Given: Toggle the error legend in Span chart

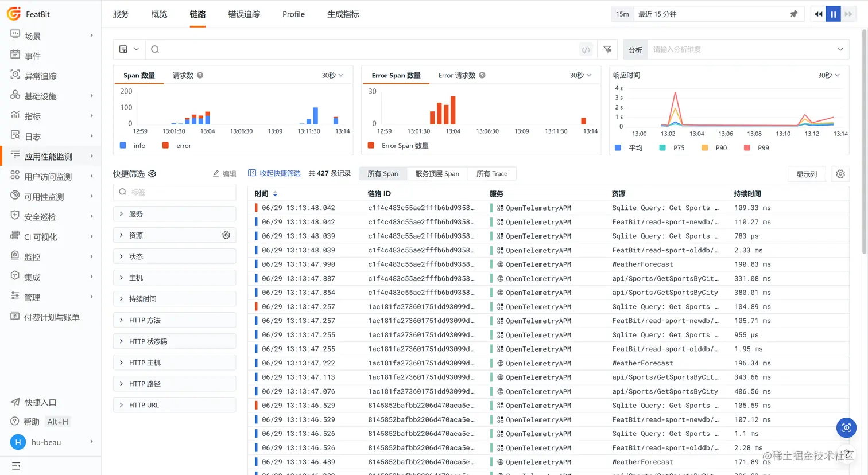Looking at the screenshot, I should pos(177,146).
